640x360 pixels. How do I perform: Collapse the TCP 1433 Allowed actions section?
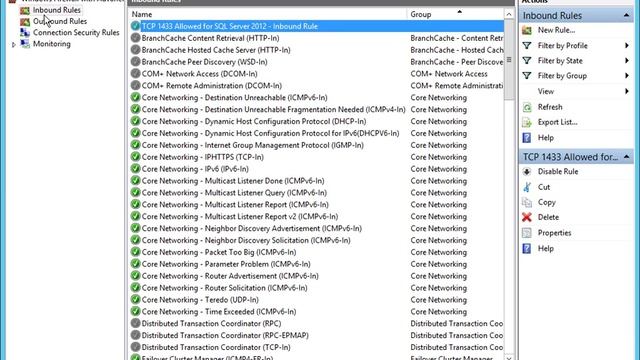626,157
